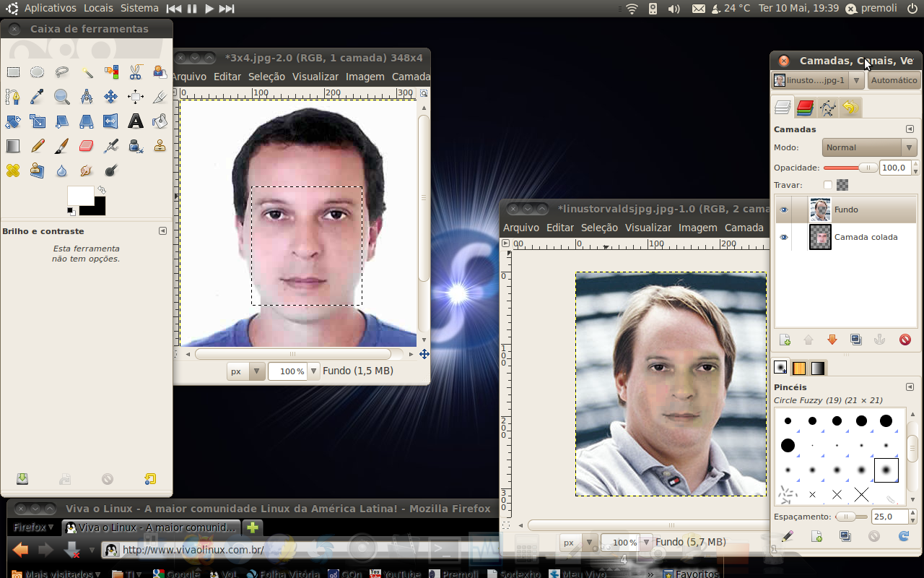Open Imagem menu in linustorvalds window
This screenshot has height=578, width=924.
697,228
